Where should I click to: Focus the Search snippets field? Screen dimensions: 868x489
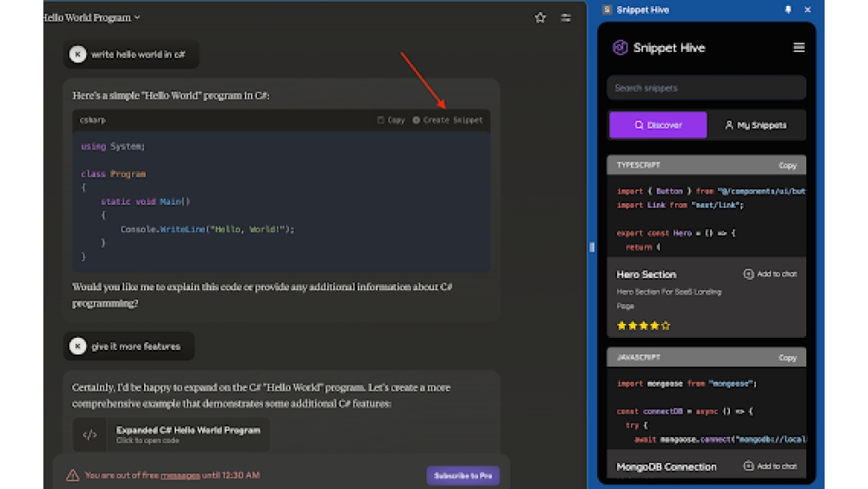707,88
